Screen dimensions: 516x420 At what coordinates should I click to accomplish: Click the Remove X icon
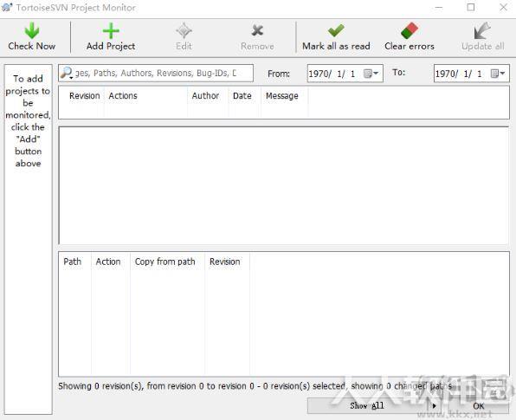[x=257, y=30]
